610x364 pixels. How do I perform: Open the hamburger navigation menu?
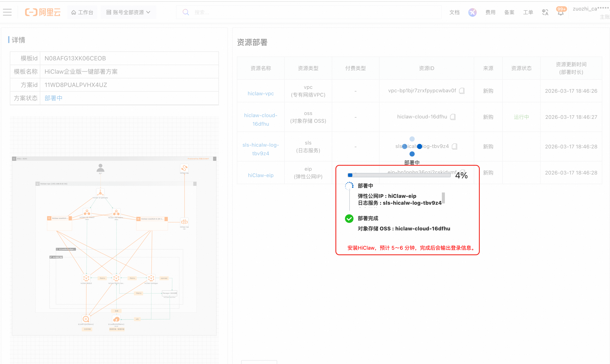[7, 12]
